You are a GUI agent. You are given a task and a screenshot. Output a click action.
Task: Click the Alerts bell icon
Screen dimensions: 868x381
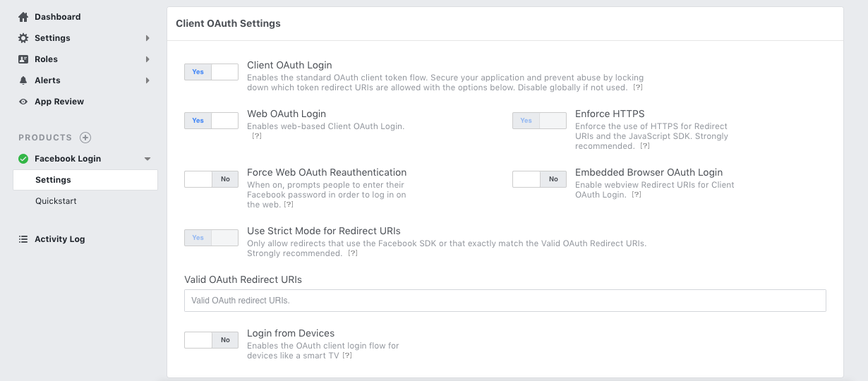pyautogui.click(x=23, y=80)
